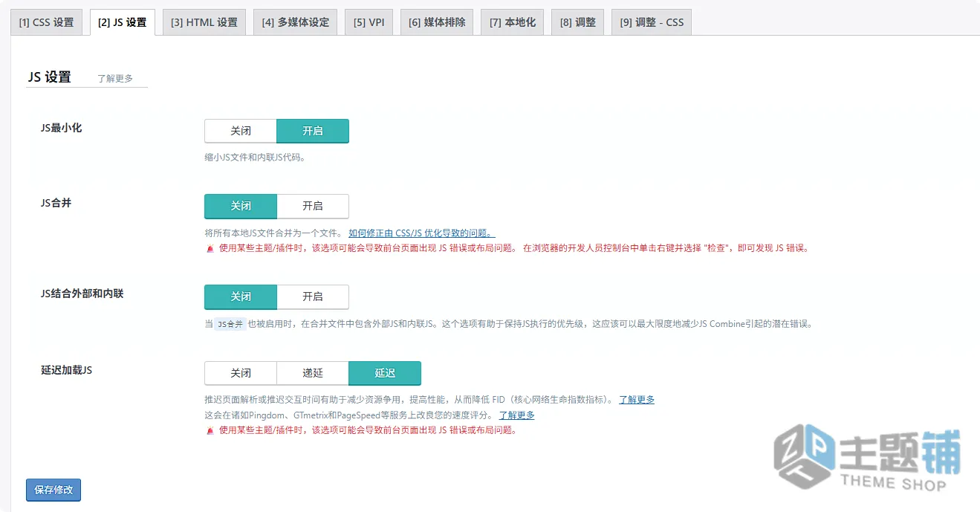Click 了解更多 next to JS 设置 heading
The width and height of the screenshot is (980, 512).
pos(115,78)
